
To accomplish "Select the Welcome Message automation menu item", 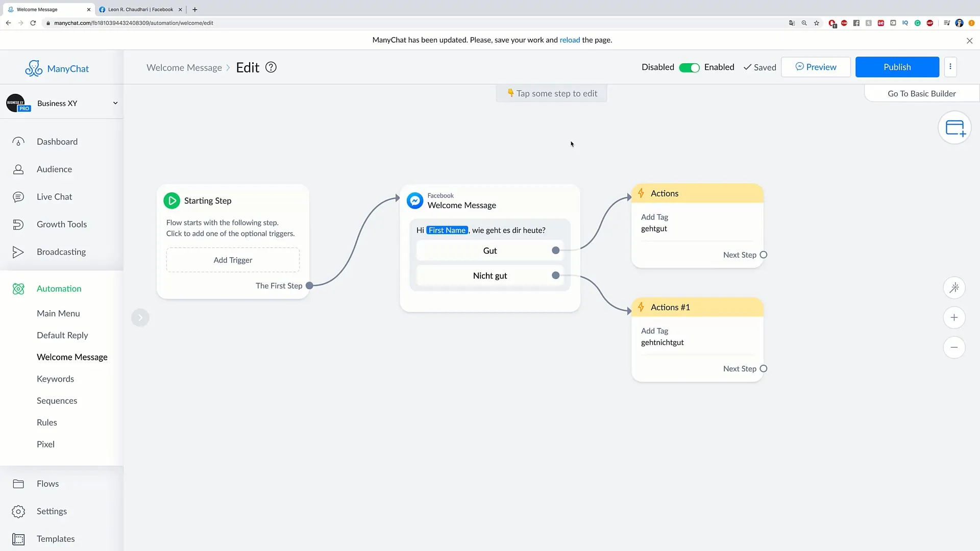I will click(x=72, y=357).
